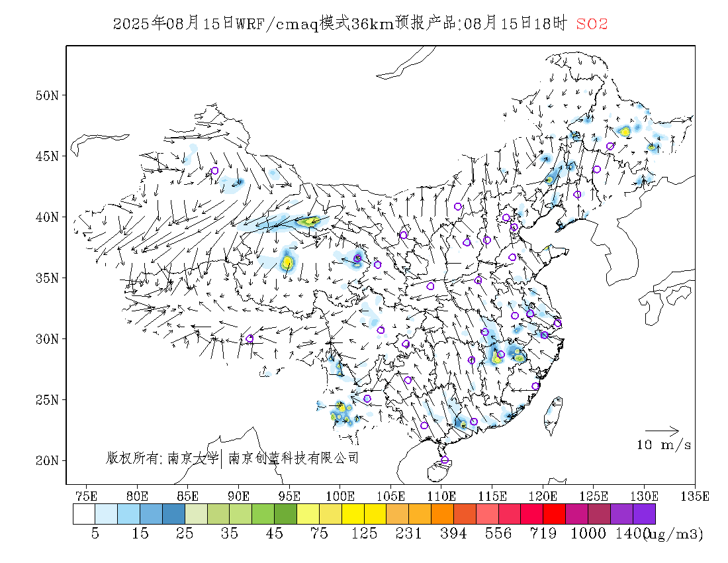This screenshot has height=563, width=728.
Task: Click the legend value 75
Action: point(319,533)
